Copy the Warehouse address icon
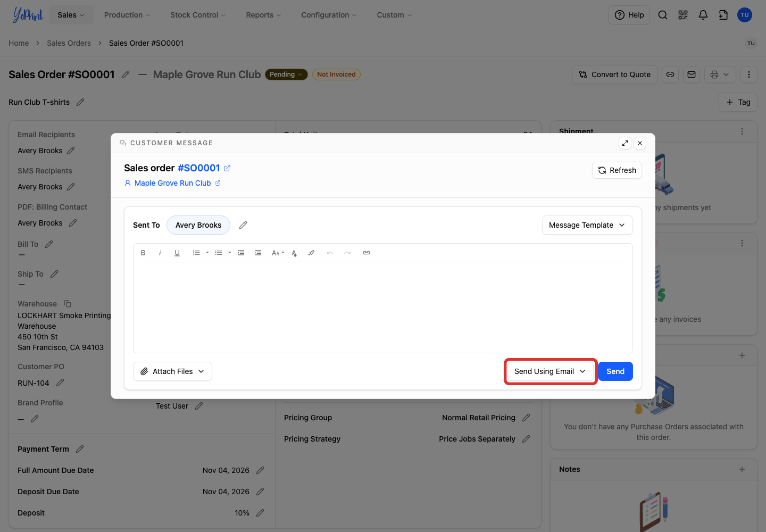The width and height of the screenshot is (766, 532). (x=68, y=304)
